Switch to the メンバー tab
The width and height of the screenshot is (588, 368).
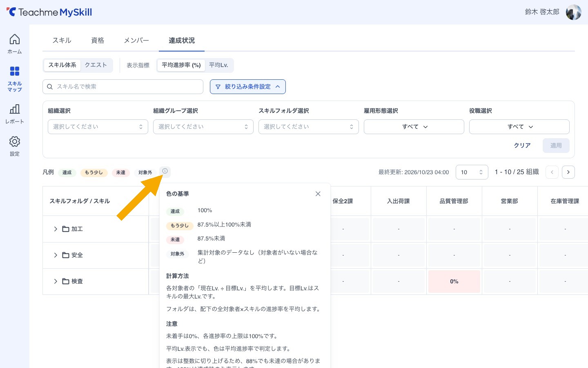(136, 40)
